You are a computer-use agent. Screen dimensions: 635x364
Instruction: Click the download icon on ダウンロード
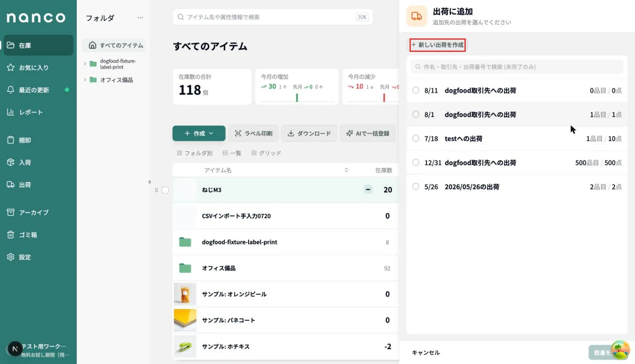pos(291,133)
